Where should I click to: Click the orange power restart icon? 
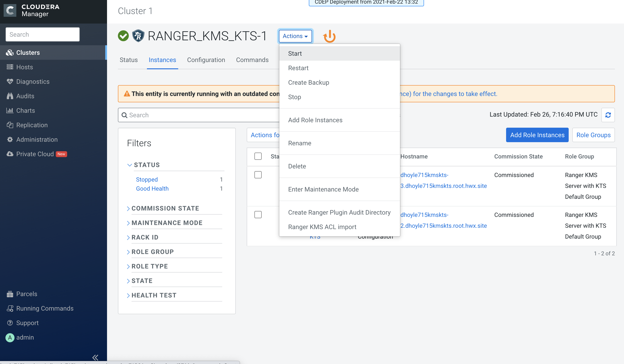tap(329, 36)
